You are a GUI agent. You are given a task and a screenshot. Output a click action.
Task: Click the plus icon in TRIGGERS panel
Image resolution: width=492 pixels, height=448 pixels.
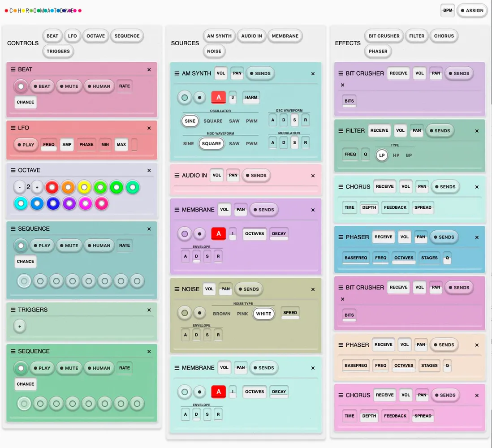(19, 327)
